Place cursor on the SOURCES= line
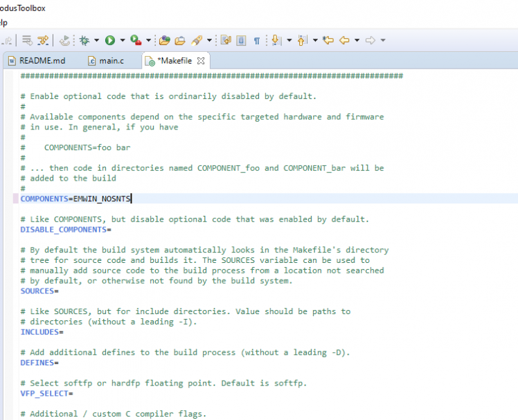 click(39, 291)
